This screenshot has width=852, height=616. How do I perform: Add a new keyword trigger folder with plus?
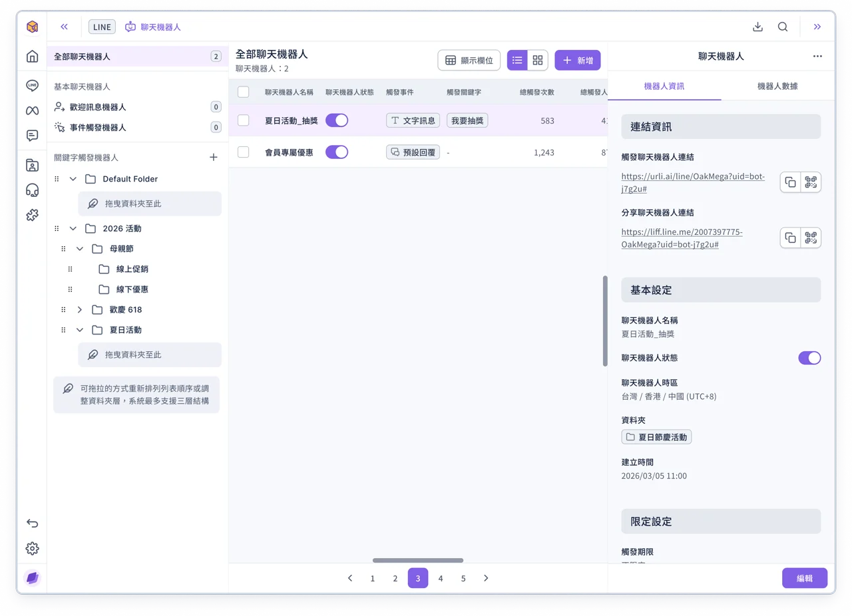(x=214, y=158)
